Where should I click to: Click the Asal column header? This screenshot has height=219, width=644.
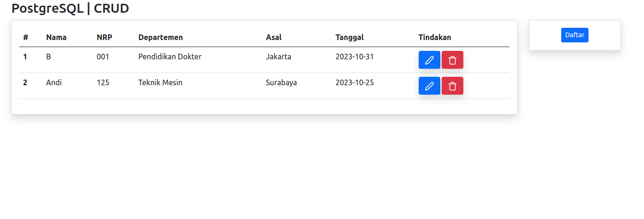point(274,37)
